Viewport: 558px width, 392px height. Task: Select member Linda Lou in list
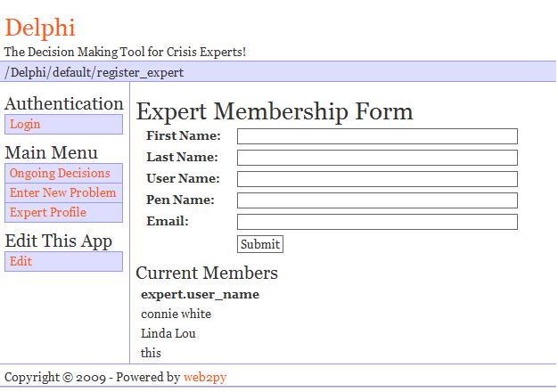[168, 334]
